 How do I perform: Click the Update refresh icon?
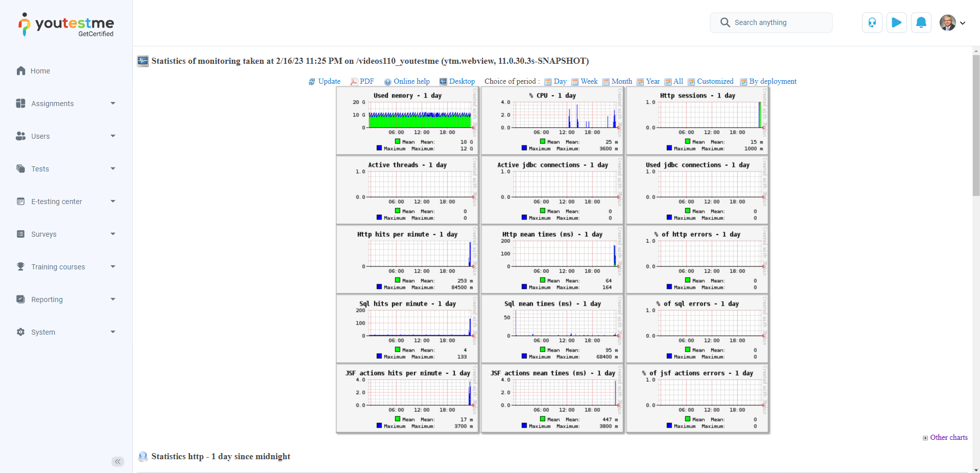[x=312, y=82]
